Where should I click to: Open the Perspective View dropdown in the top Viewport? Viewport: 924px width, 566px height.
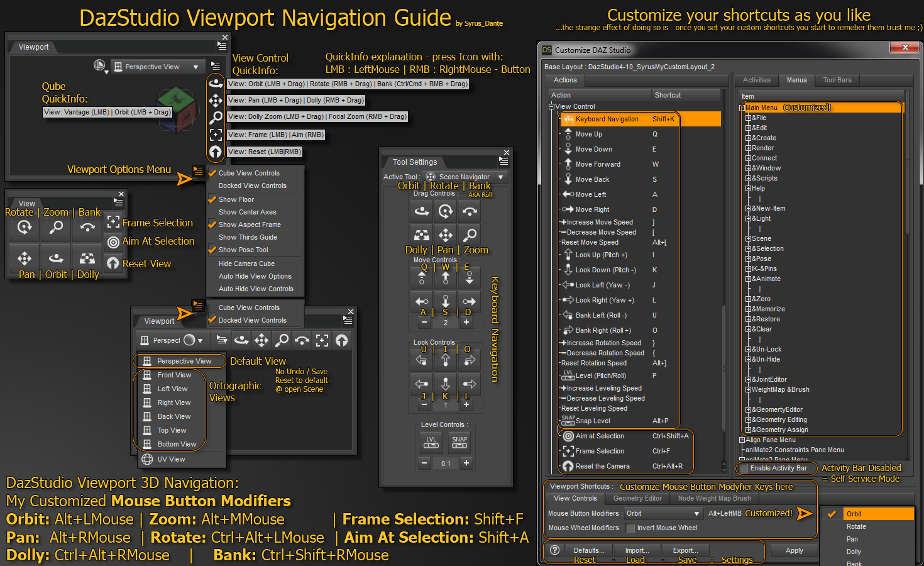point(157,67)
